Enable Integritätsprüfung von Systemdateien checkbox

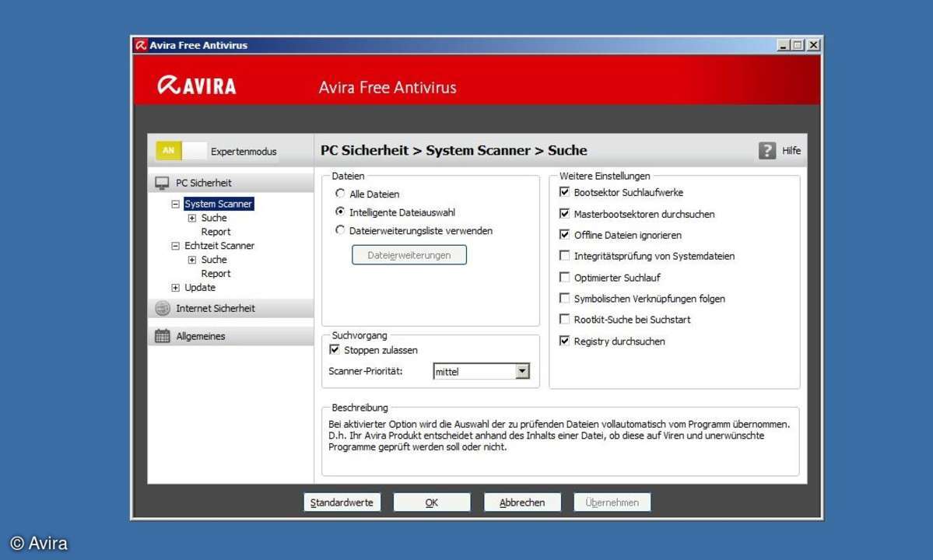(x=565, y=256)
